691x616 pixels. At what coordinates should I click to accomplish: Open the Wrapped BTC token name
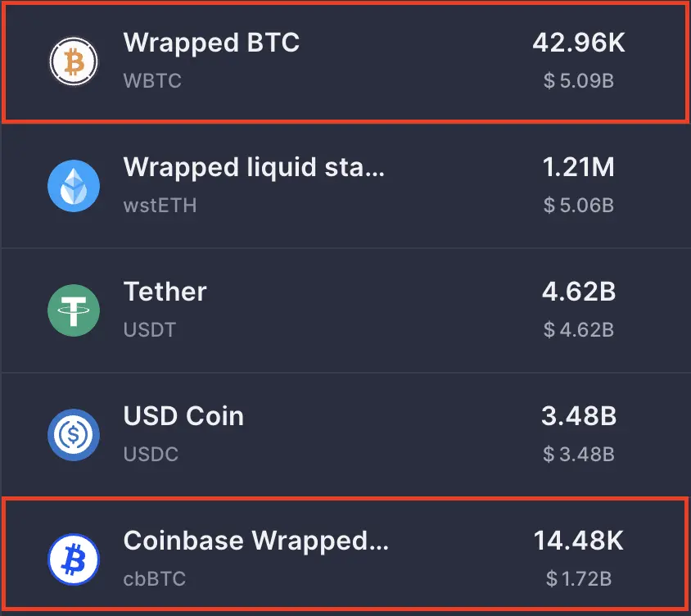(x=211, y=43)
